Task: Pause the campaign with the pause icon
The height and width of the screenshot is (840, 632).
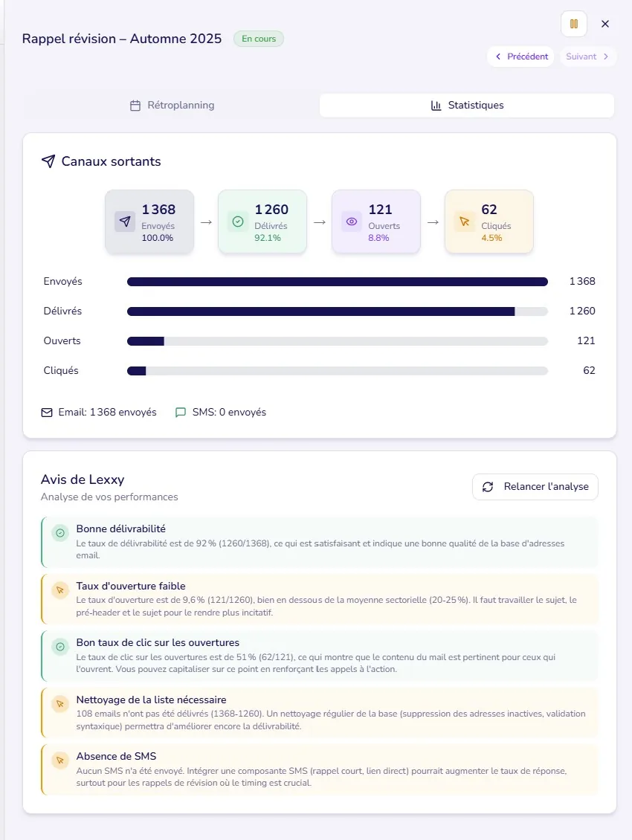Action: (x=573, y=24)
